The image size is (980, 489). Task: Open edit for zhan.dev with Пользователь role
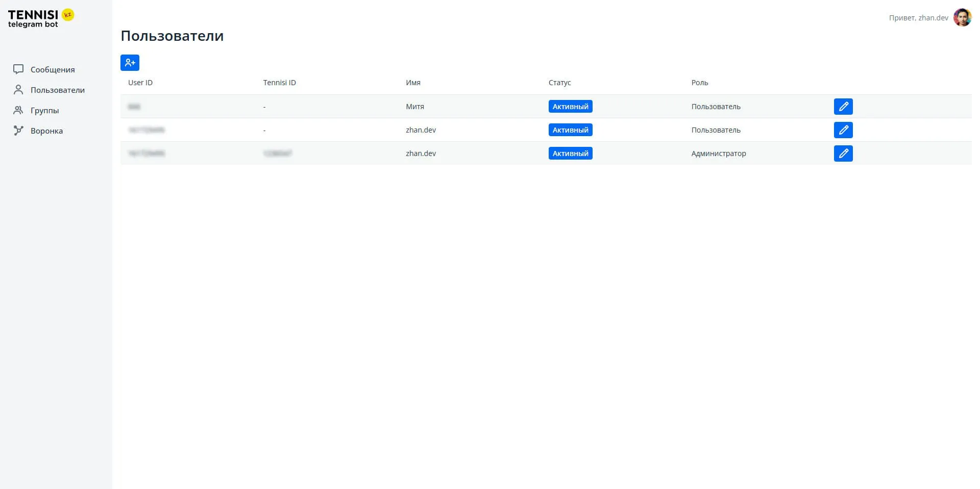pos(843,130)
